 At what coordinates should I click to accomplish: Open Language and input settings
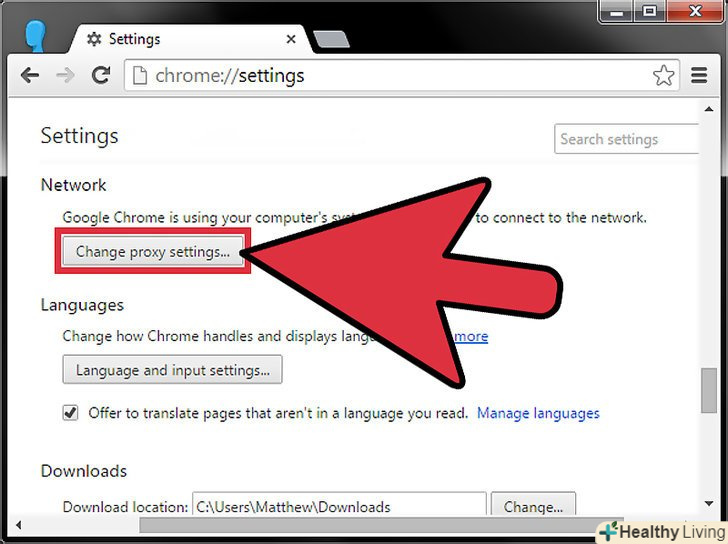[x=172, y=370]
